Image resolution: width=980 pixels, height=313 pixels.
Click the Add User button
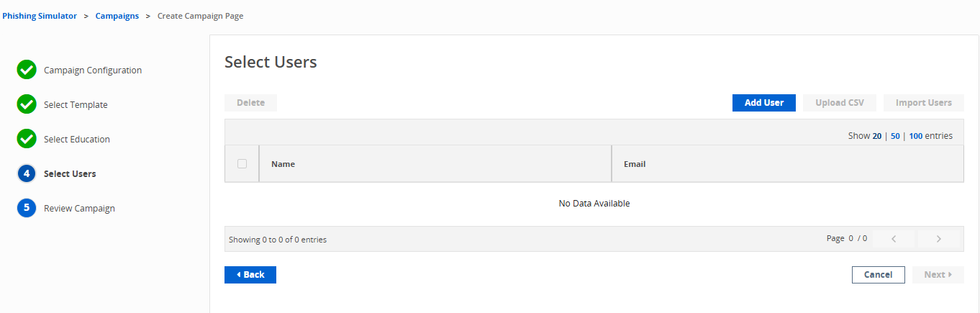[764, 103]
